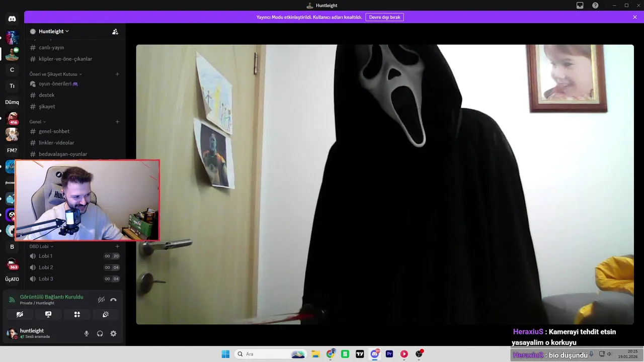Click the taskbar Ara search box

pyautogui.click(x=271, y=354)
